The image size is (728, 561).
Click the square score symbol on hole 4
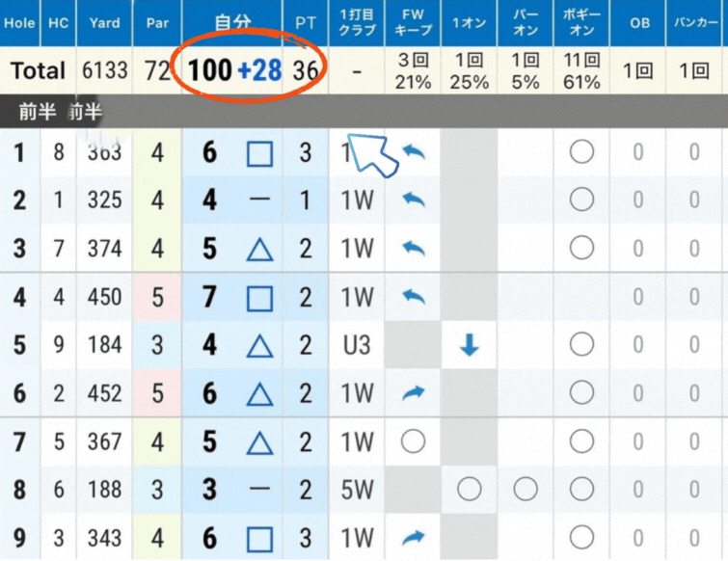pyautogui.click(x=259, y=298)
